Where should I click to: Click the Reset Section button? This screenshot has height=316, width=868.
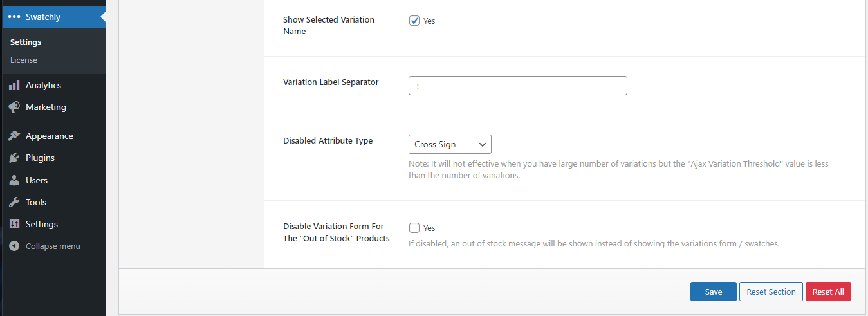771,292
